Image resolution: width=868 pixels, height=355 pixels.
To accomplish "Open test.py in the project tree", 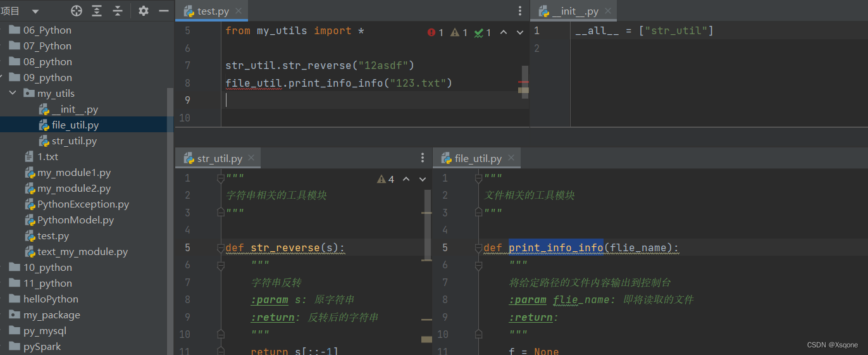I will pyautogui.click(x=53, y=235).
